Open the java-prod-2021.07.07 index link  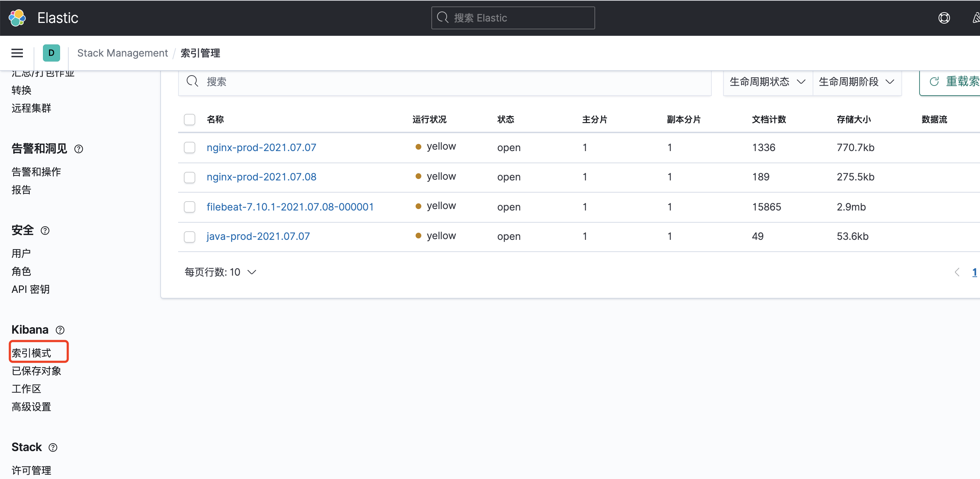point(258,236)
